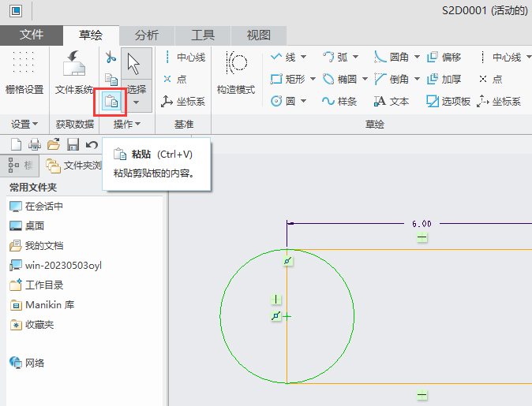Click the Save floppy disk icon
Image resolution: width=532 pixels, height=406 pixels.
pos(73,145)
